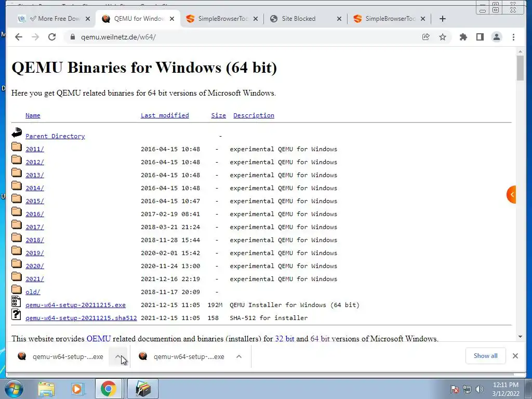The width and height of the screenshot is (532, 399).
Task: Click the old folder icon
Action: (x=17, y=290)
